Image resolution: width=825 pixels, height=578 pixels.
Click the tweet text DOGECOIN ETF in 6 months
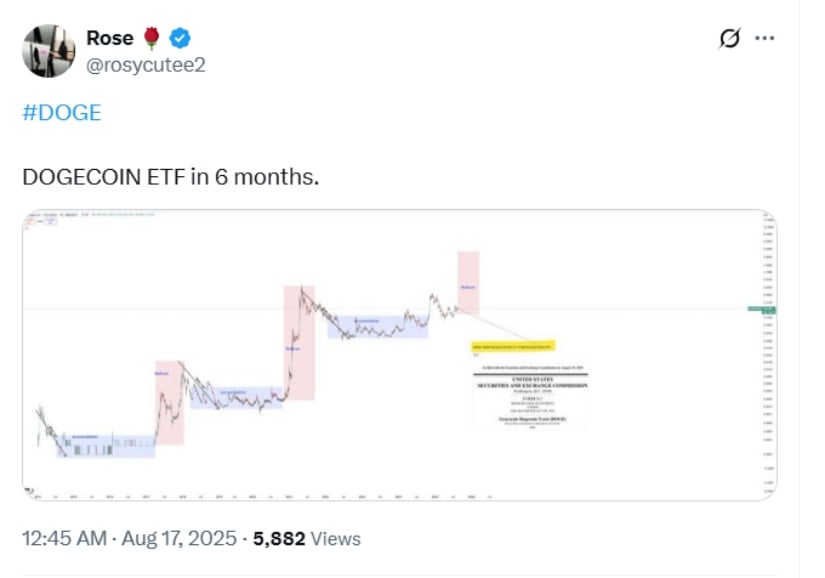170,177
